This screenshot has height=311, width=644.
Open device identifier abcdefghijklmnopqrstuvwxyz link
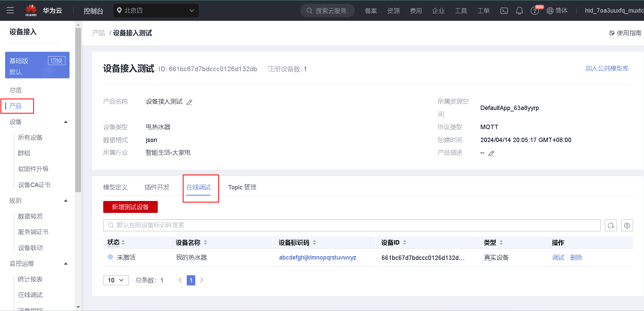point(318,258)
